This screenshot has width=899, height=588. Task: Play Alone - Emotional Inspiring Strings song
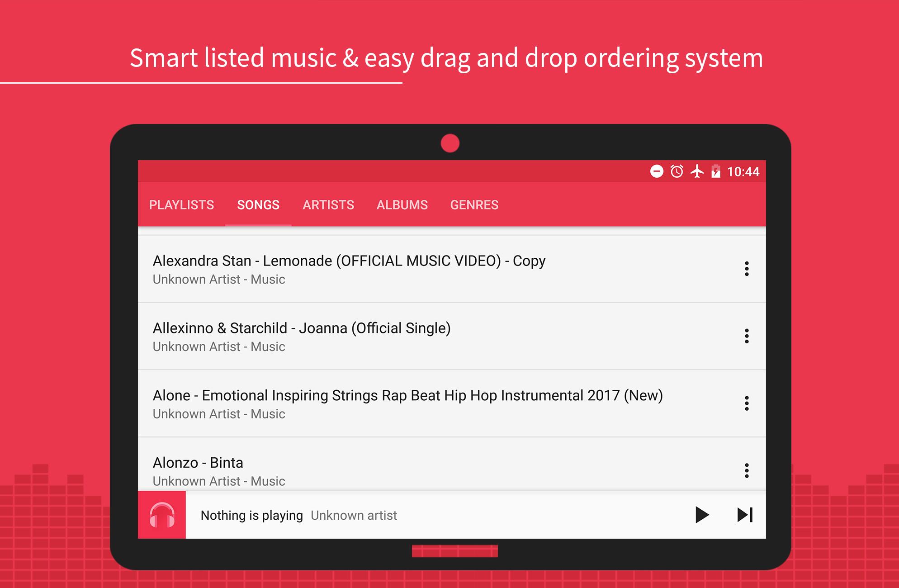[x=452, y=403]
